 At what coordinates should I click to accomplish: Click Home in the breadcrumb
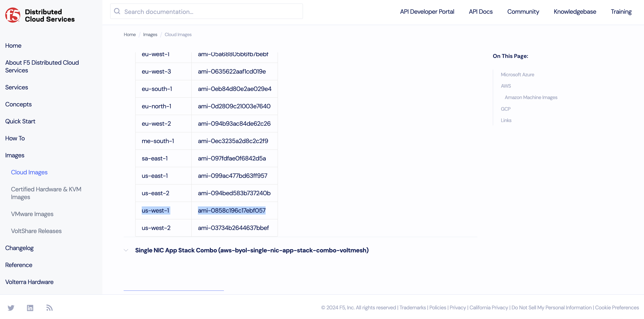click(x=129, y=35)
